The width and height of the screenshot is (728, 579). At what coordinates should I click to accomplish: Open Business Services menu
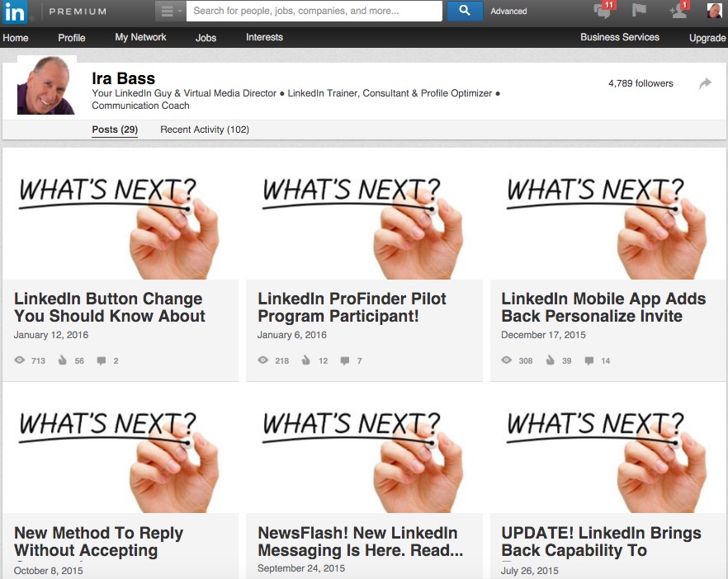(x=620, y=37)
